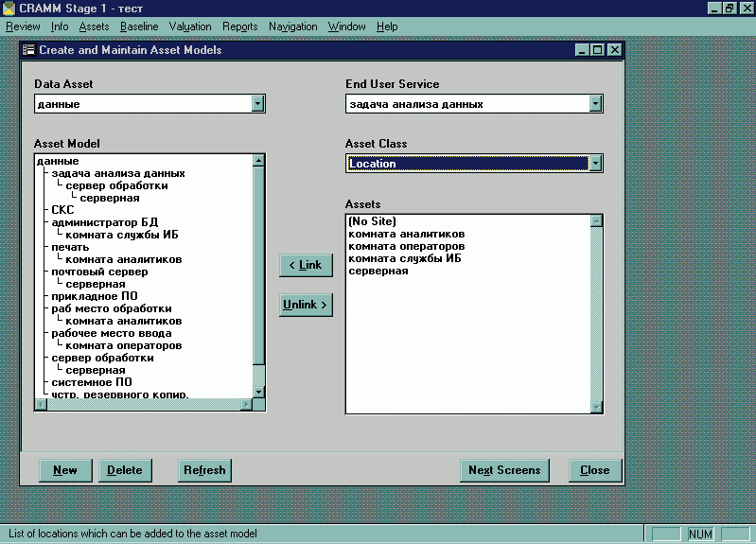Click the Refresh button
756x544 pixels.
point(204,470)
